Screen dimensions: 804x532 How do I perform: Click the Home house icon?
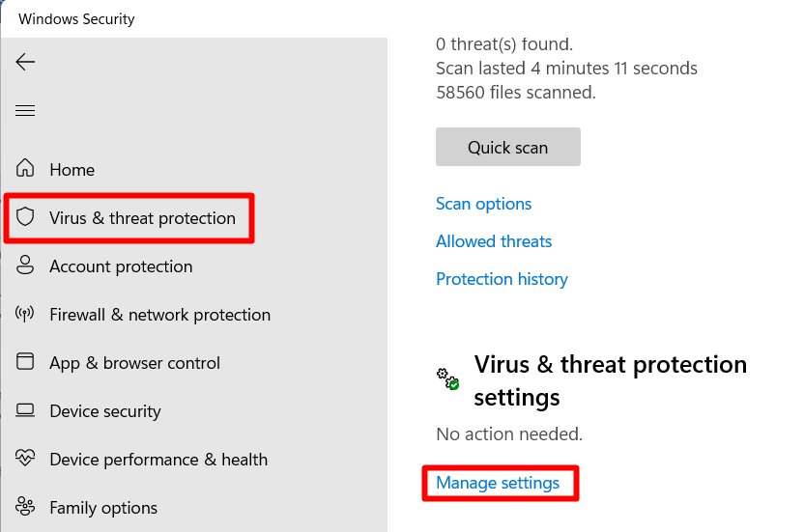click(25, 168)
